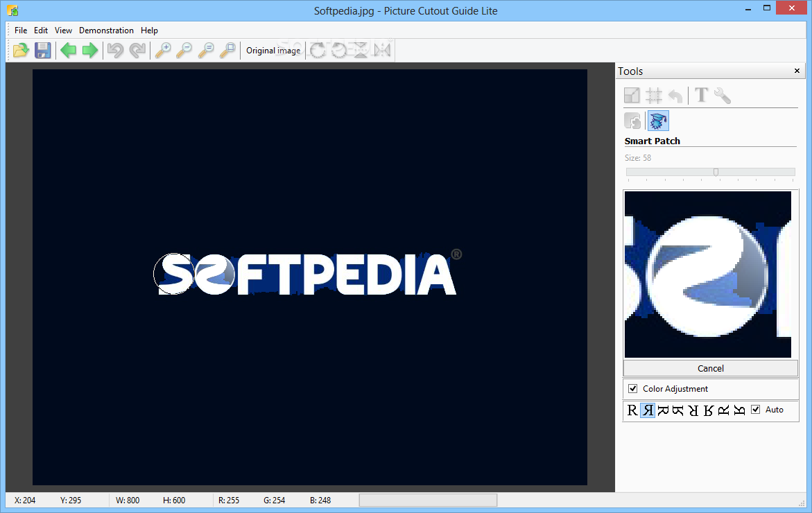Click the progress bar in status bar
Screen dimensions: 812x513
click(x=429, y=500)
